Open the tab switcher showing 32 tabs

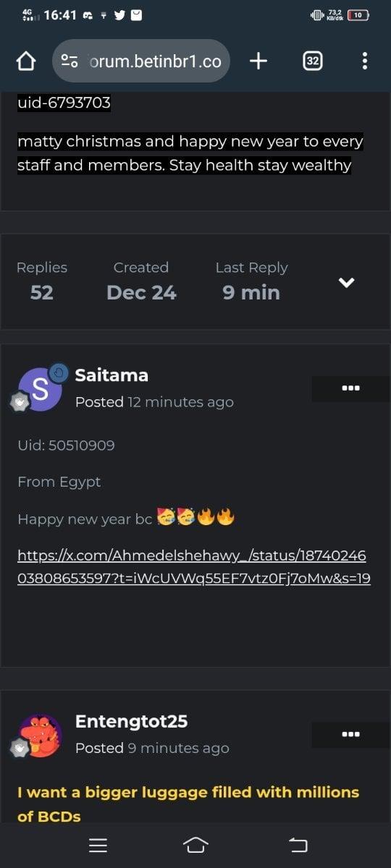pos(312,61)
